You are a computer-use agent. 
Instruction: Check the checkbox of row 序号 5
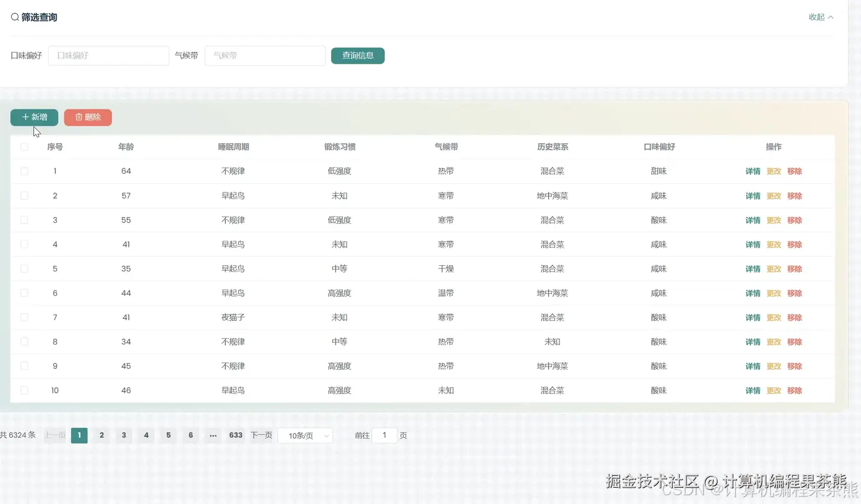coord(24,268)
